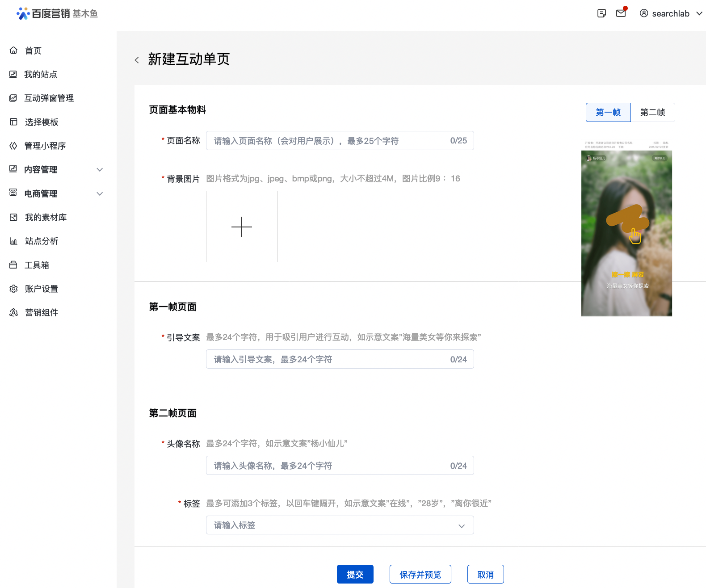Click the 保存并预览 button
Image resolution: width=706 pixels, height=588 pixels.
click(420, 574)
